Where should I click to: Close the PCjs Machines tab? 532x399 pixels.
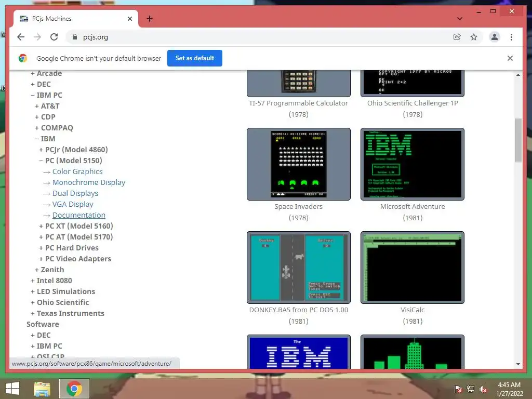(x=129, y=19)
